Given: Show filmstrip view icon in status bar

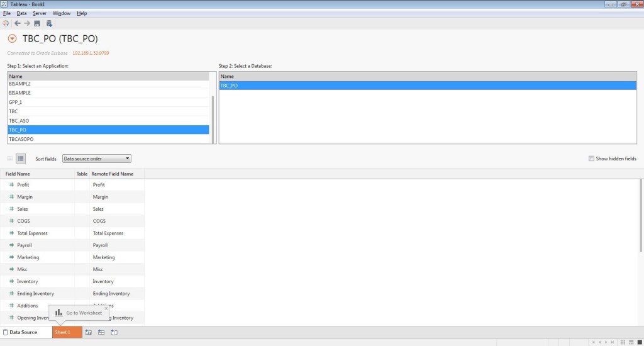Looking at the screenshot, I should click(x=631, y=342).
